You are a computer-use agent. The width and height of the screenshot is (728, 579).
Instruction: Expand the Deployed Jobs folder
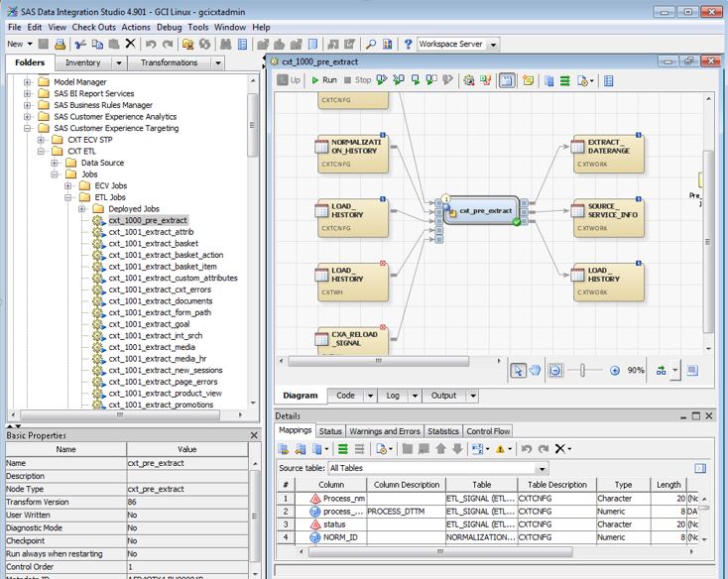(82, 209)
